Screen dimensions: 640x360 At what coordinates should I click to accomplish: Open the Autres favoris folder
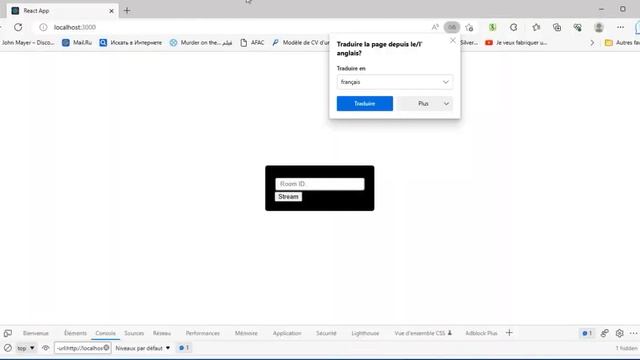tap(622, 42)
